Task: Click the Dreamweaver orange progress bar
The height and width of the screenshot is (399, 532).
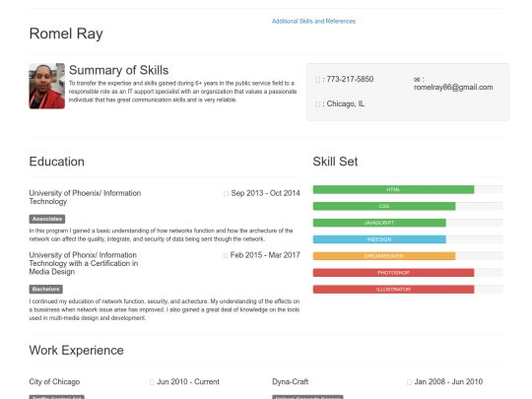Action: [384, 256]
